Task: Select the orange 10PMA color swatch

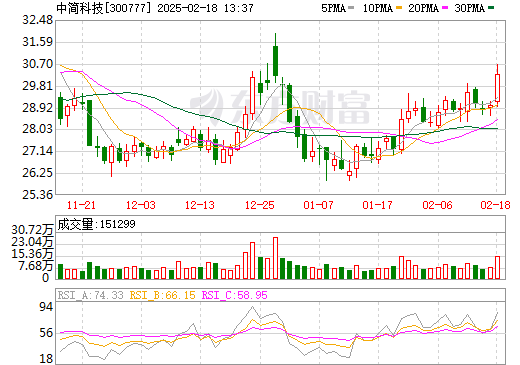Action: pos(399,8)
